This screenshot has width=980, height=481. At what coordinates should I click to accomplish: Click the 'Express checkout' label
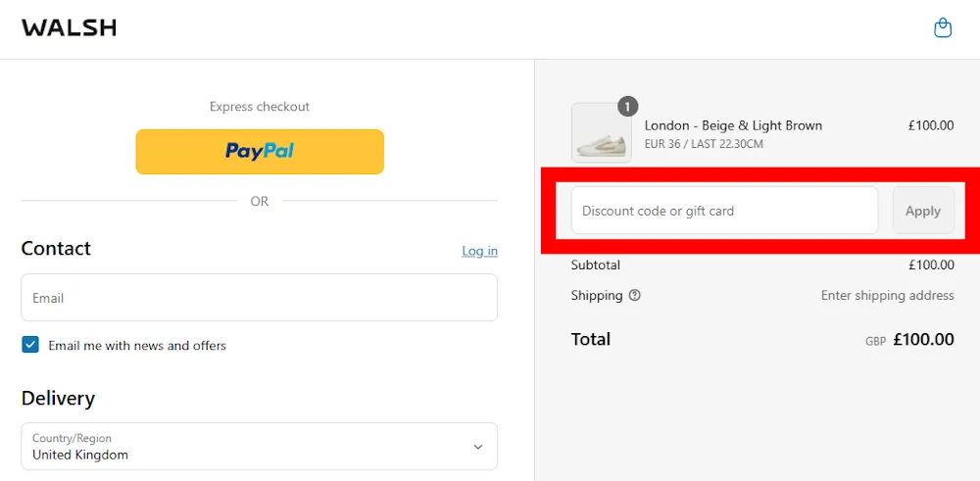tap(260, 107)
